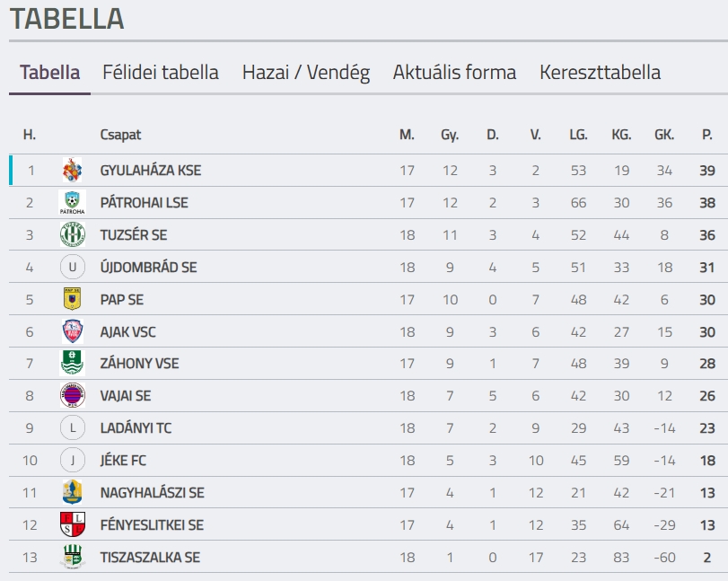The image size is (728, 581).
Task: Switch to the Félidei tabella tab
Action: click(161, 73)
